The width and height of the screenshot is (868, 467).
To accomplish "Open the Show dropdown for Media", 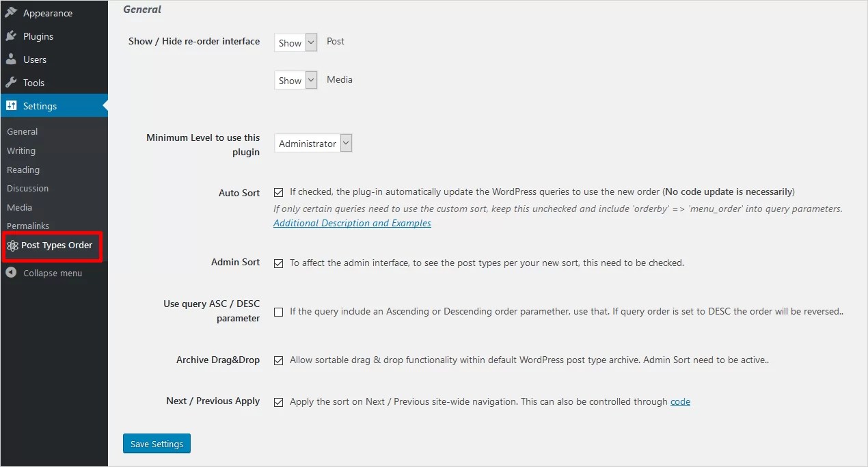I will [x=296, y=80].
